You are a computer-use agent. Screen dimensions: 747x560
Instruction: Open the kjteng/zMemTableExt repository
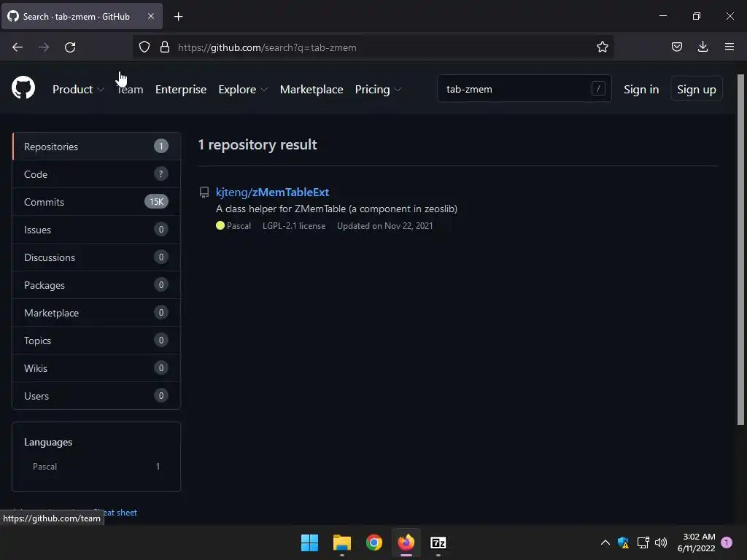click(273, 192)
